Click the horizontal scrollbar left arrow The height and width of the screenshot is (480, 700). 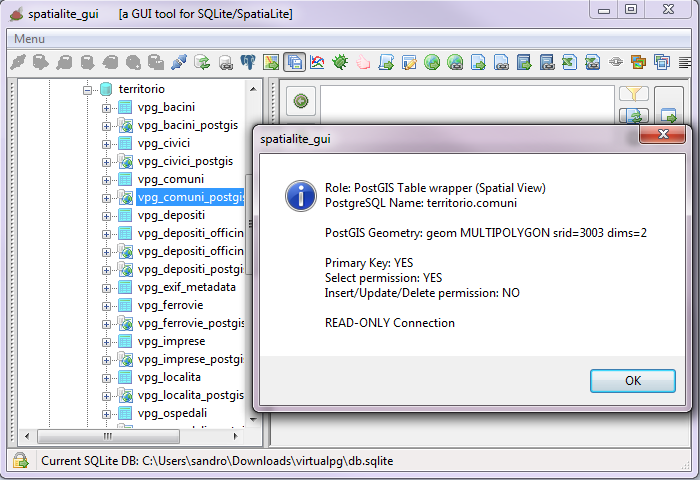27,436
